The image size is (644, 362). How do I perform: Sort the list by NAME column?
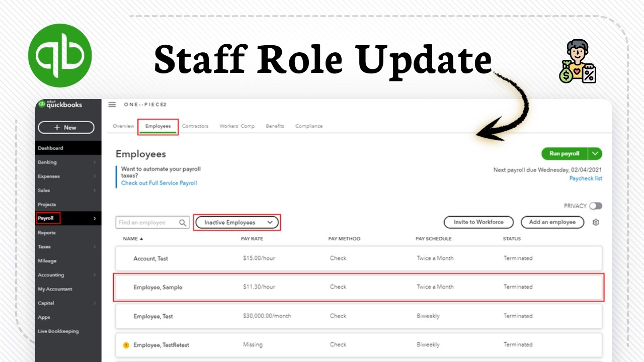point(133,239)
